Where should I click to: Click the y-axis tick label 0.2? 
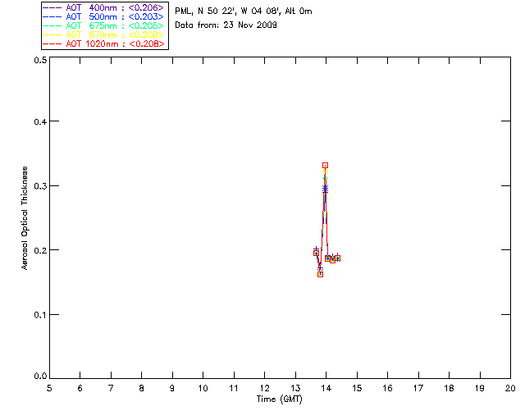click(x=40, y=250)
